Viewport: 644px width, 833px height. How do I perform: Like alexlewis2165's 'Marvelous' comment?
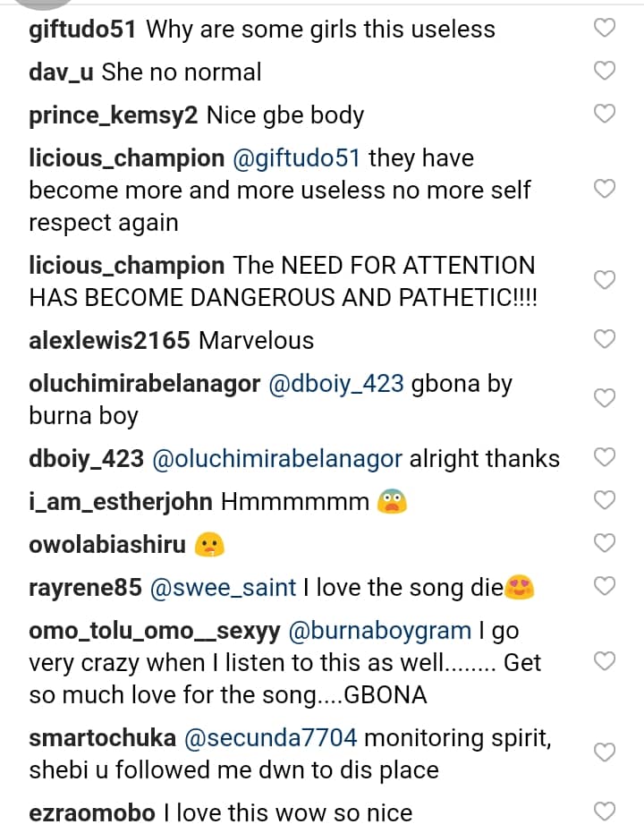pos(605,339)
